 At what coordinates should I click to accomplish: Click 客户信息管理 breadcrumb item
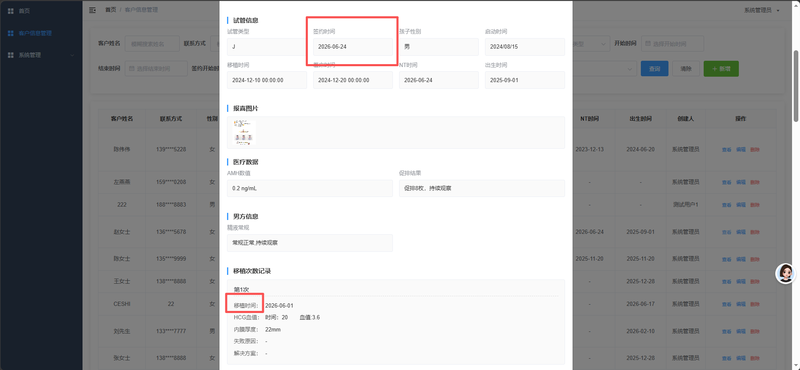[x=141, y=10]
